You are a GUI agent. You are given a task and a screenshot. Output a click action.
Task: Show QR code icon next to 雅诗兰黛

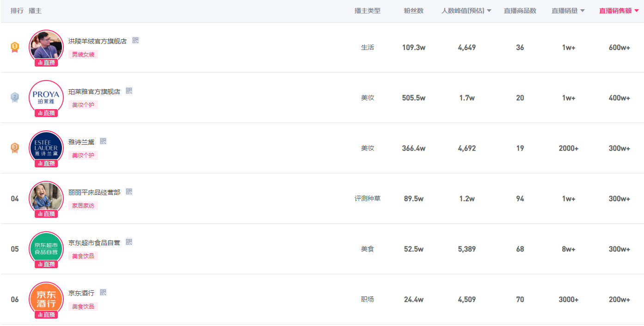[103, 141]
